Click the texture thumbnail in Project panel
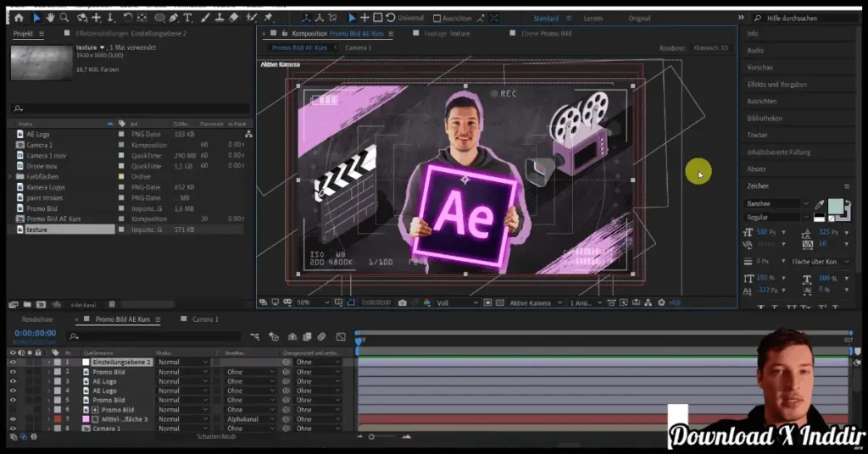 click(42, 62)
